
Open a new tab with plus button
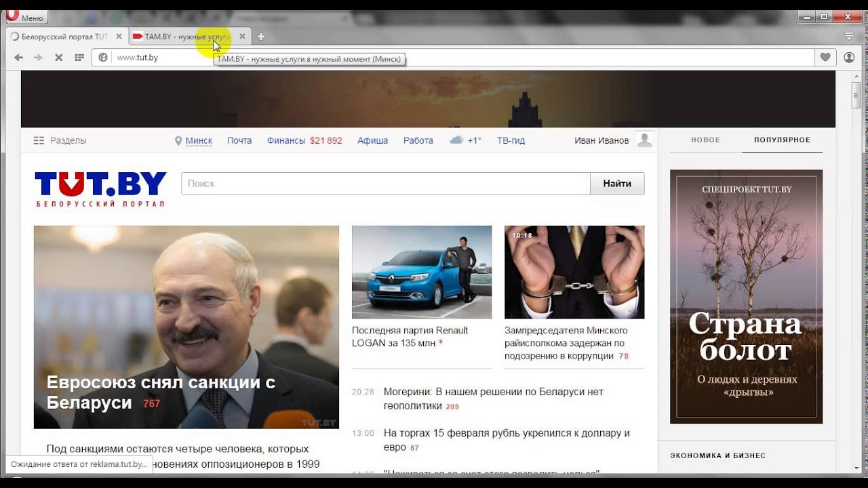pyautogui.click(x=261, y=37)
